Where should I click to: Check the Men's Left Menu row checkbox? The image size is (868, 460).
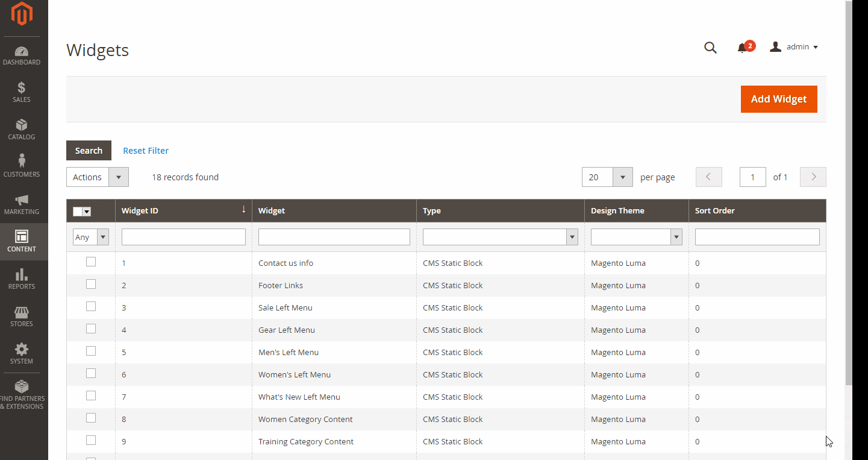point(91,351)
